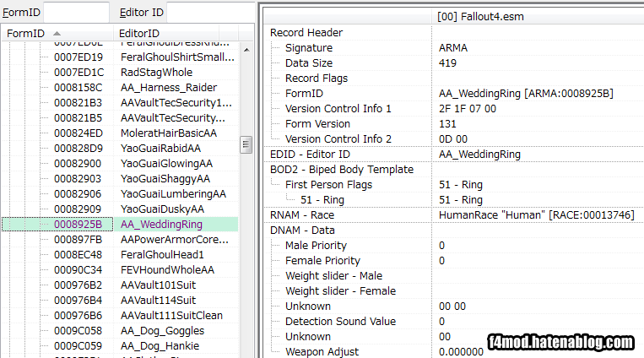Click the Male Priority row
The image size is (644, 358).
(x=454, y=246)
